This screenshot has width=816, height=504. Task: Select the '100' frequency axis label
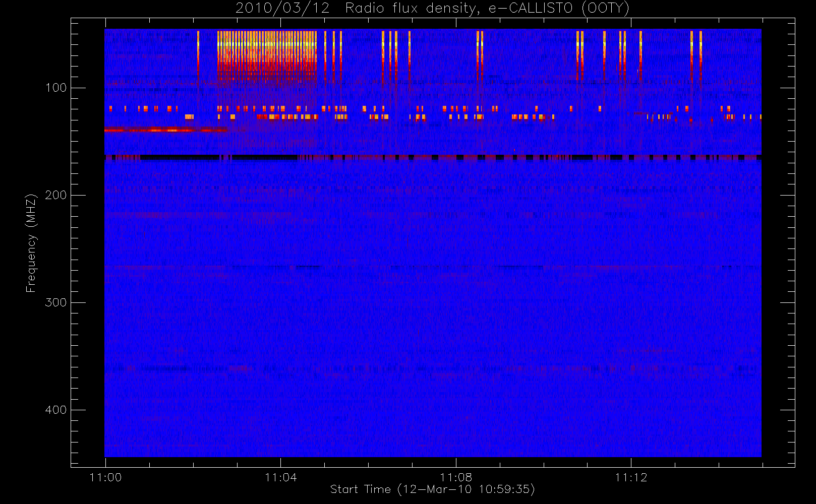(x=55, y=88)
